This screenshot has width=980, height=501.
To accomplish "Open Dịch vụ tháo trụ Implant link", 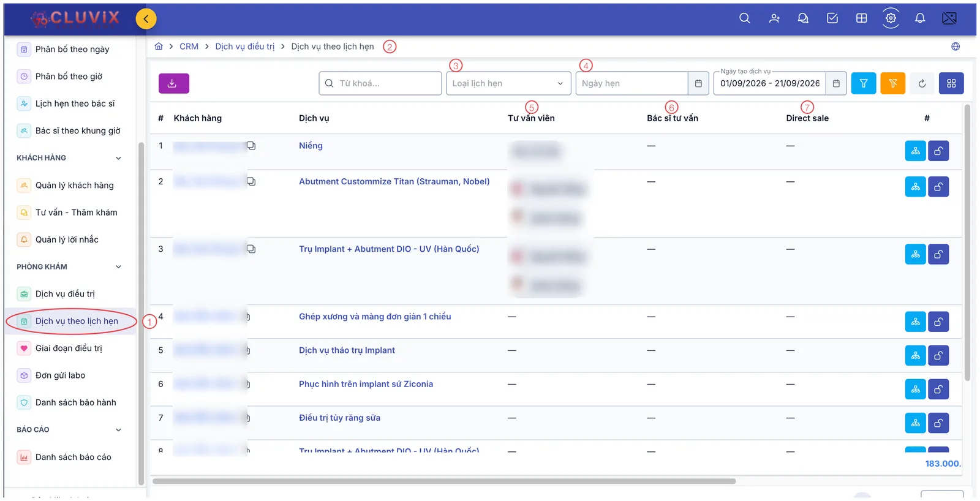I will [x=347, y=350].
